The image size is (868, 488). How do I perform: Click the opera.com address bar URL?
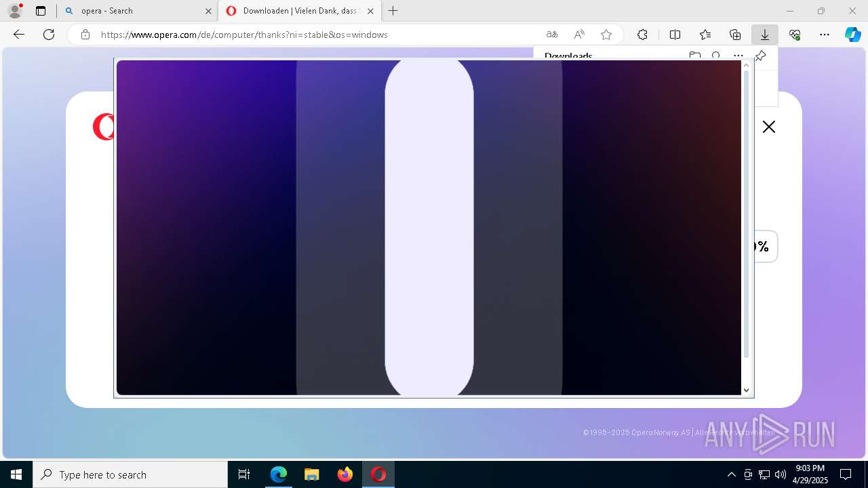[244, 35]
